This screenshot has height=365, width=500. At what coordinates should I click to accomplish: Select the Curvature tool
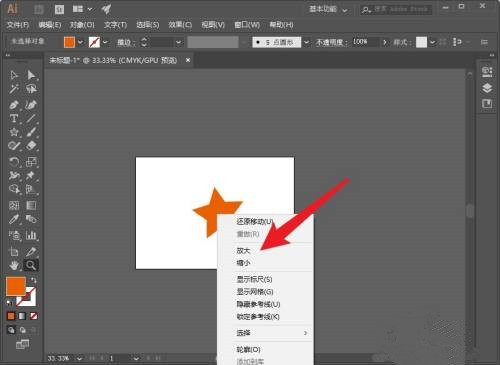(31, 105)
